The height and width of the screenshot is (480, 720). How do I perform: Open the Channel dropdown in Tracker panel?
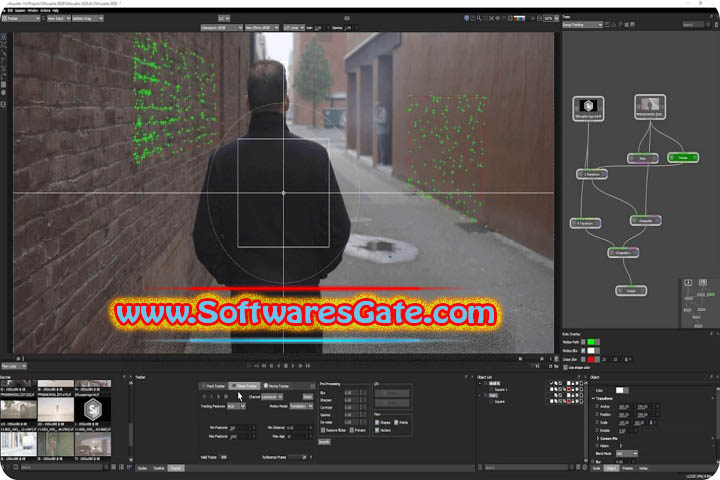pyautogui.click(x=272, y=397)
